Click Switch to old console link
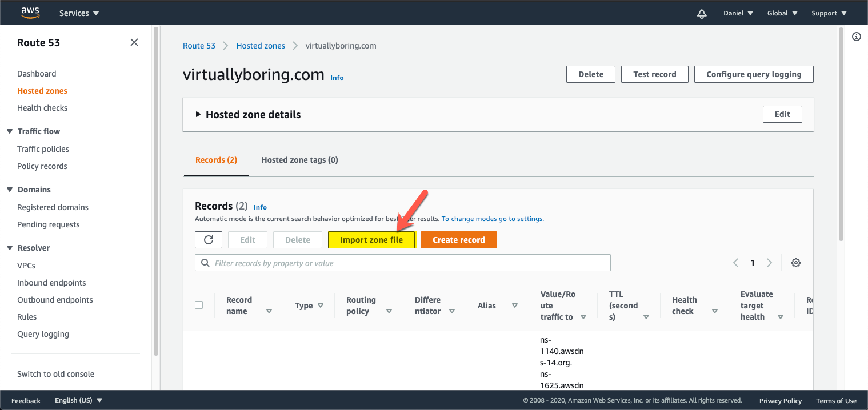868x410 pixels. [55, 374]
